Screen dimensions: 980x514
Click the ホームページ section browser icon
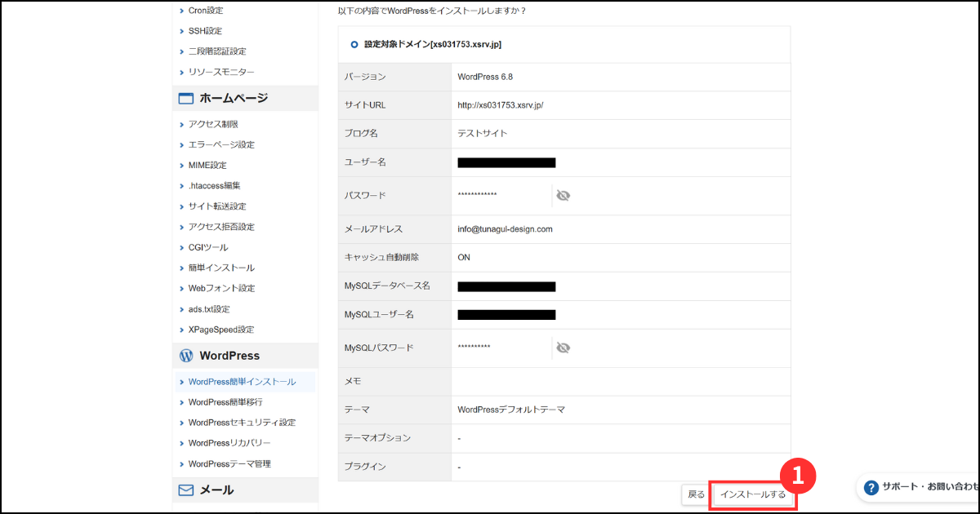tap(186, 99)
